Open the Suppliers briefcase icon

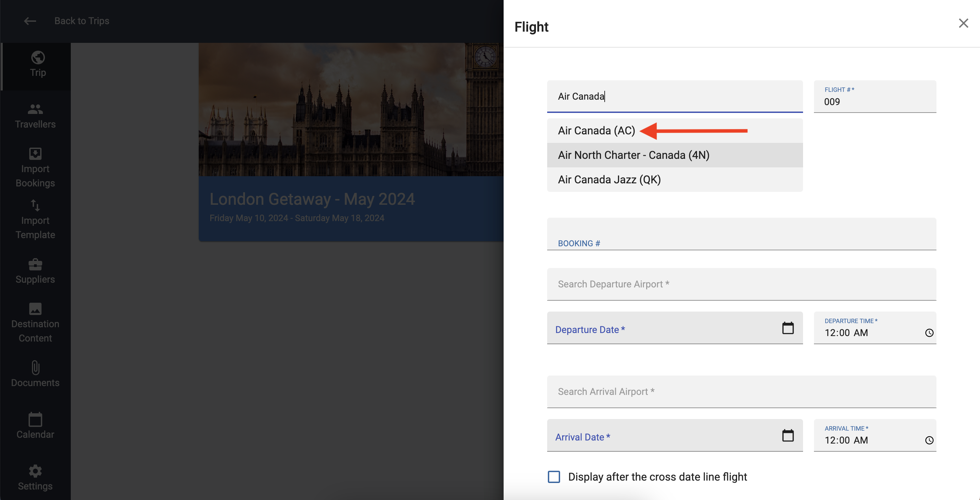click(x=35, y=264)
